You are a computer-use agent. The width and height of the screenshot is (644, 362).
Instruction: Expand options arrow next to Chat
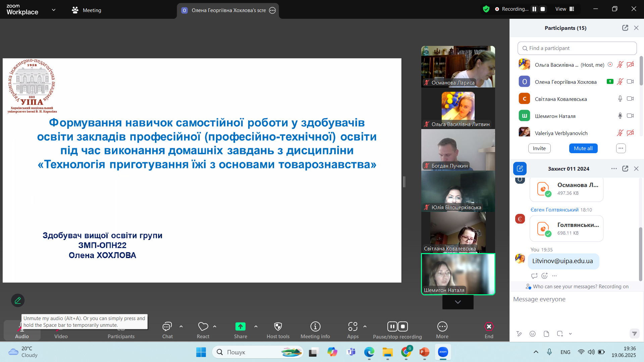181,326
